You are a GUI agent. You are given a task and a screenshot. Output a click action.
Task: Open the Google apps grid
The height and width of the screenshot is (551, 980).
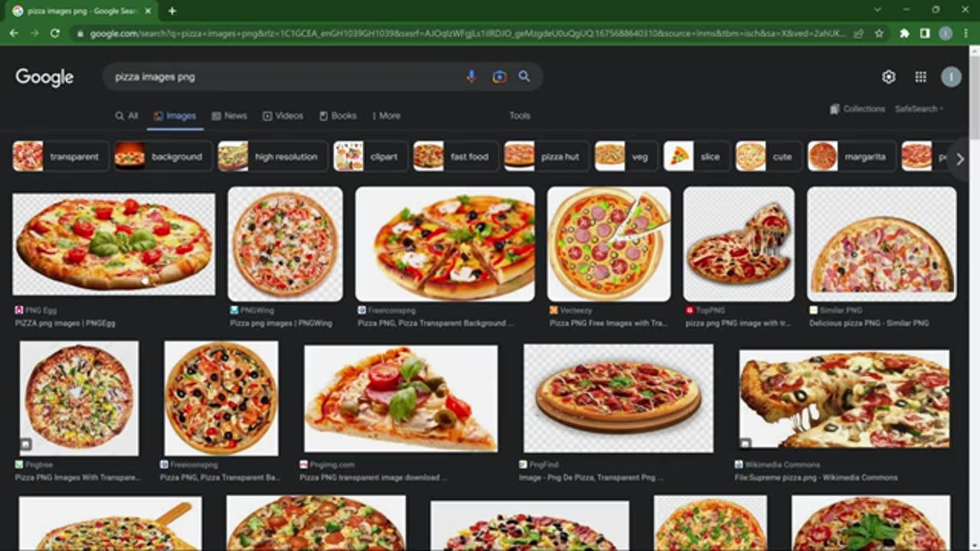click(921, 77)
